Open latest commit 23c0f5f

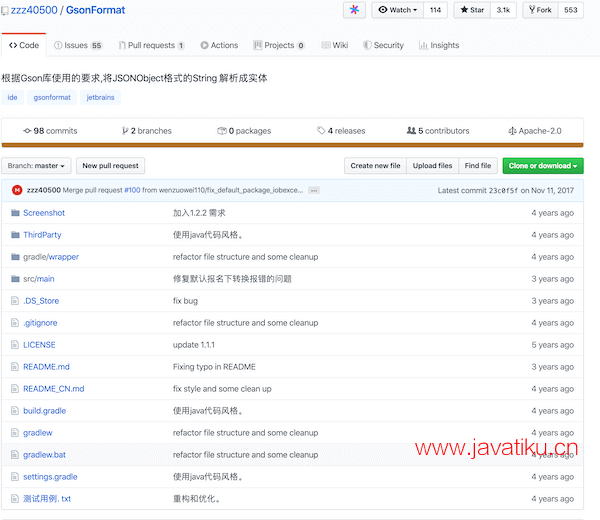click(x=503, y=190)
